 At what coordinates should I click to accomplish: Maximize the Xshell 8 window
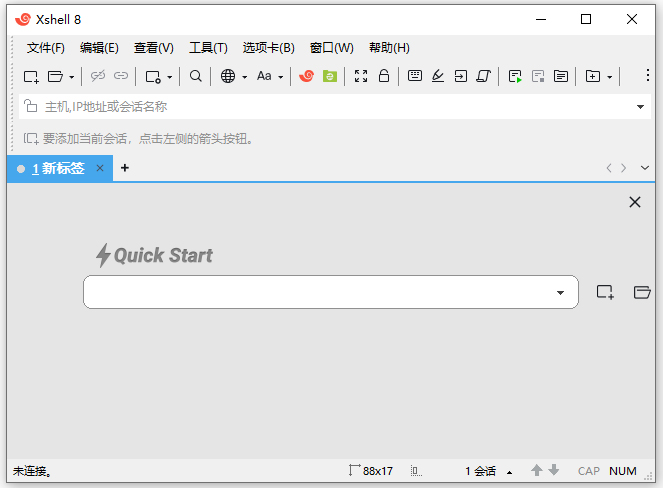click(586, 19)
